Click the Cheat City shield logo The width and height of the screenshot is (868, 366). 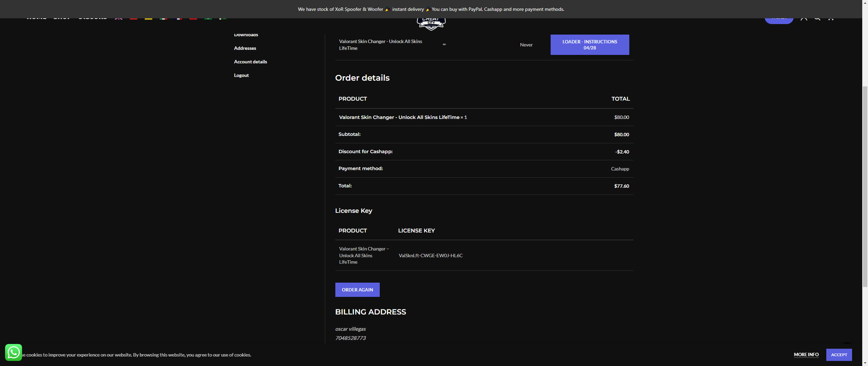click(x=431, y=24)
